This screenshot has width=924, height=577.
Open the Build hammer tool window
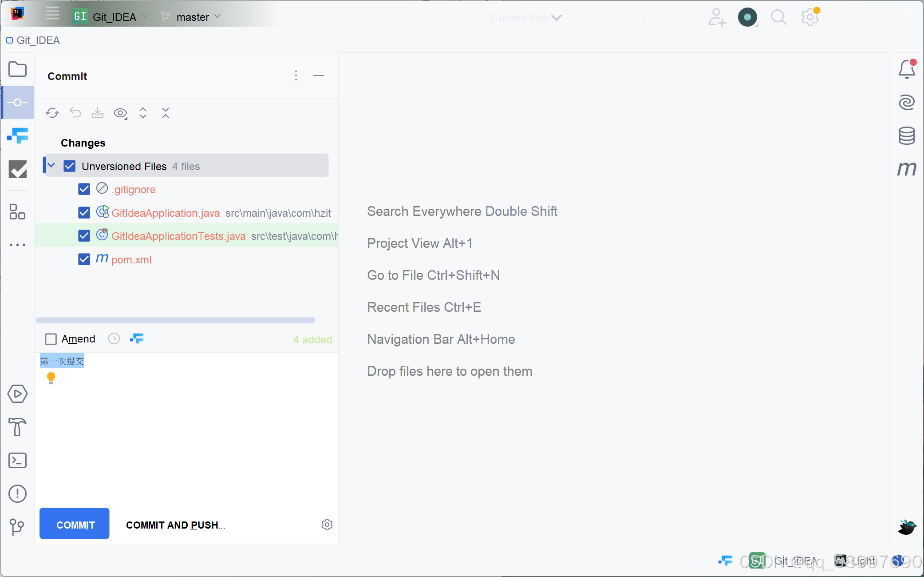18,427
